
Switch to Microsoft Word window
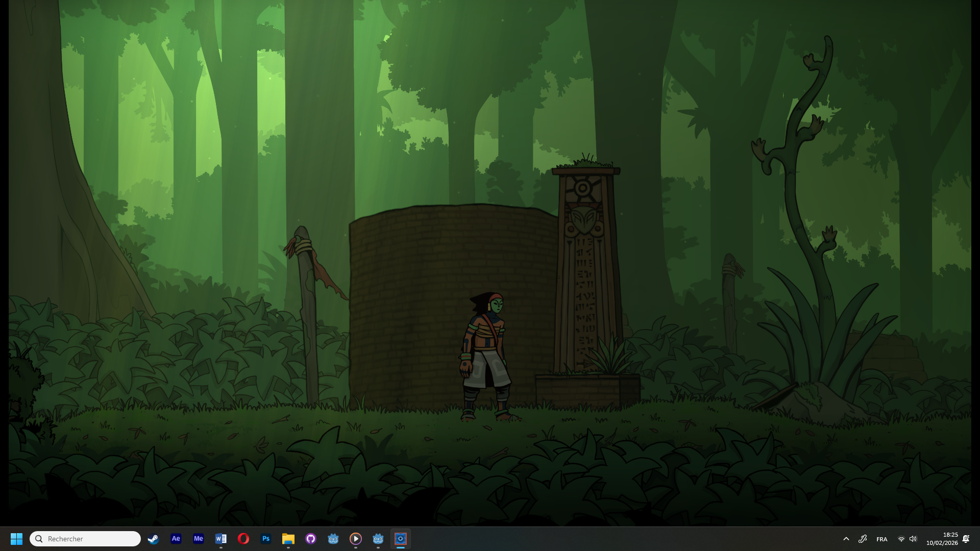click(220, 539)
